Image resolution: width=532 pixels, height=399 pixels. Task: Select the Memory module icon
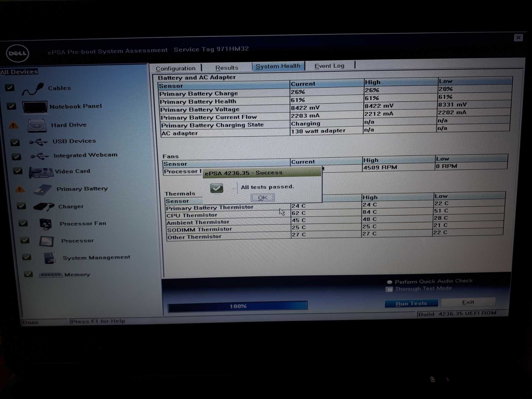click(x=51, y=275)
